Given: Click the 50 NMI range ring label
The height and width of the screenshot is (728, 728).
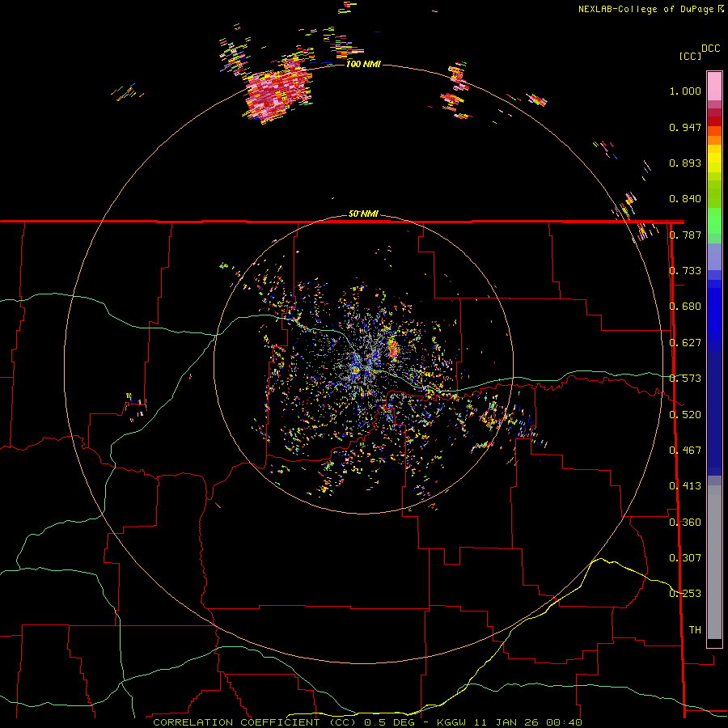Looking at the screenshot, I should click(x=363, y=214).
